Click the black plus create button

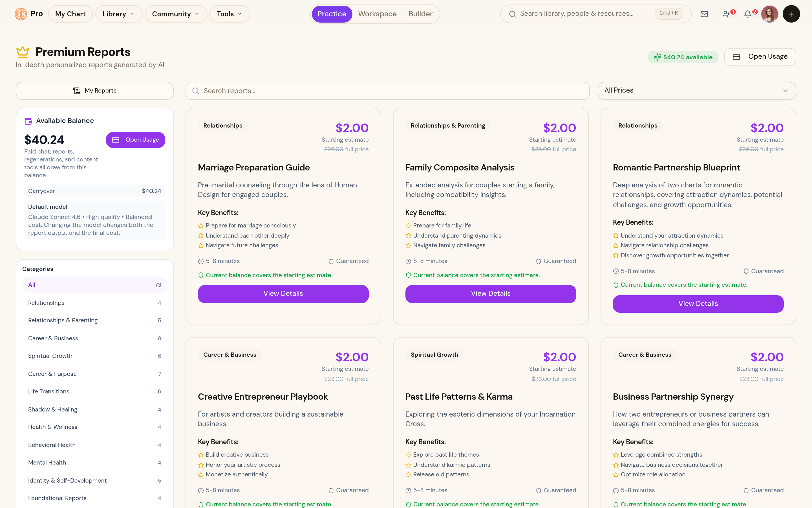pyautogui.click(x=791, y=14)
